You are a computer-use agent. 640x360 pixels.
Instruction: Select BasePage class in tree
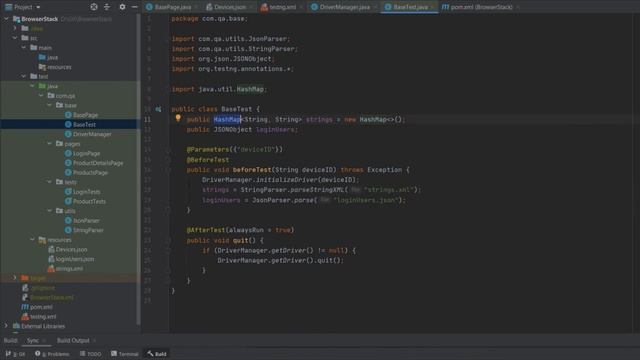click(x=85, y=115)
